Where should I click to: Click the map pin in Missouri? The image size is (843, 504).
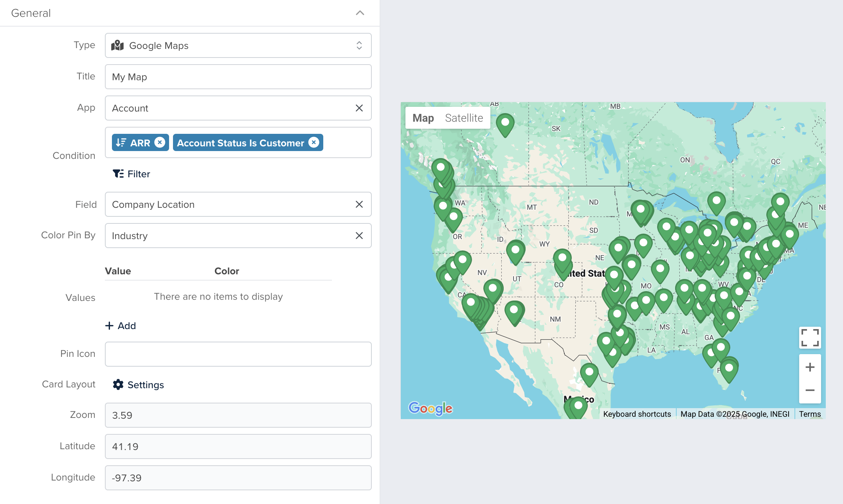(x=660, y=272)
